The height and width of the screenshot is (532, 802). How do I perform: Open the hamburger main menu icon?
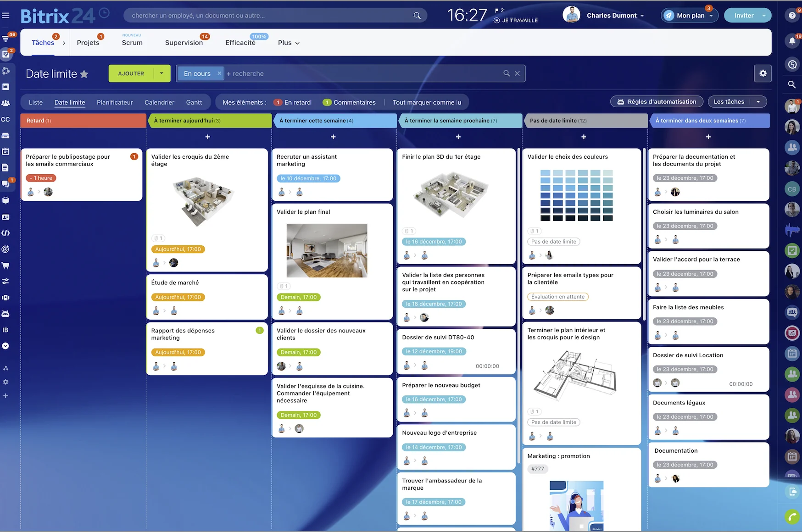[x=6, y=16]
